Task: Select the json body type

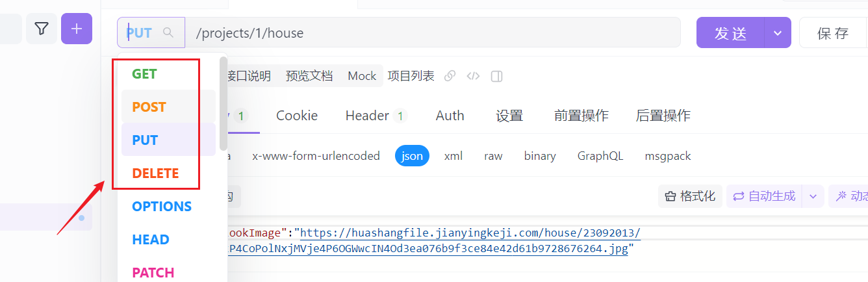Action: (x=412, y=156)
